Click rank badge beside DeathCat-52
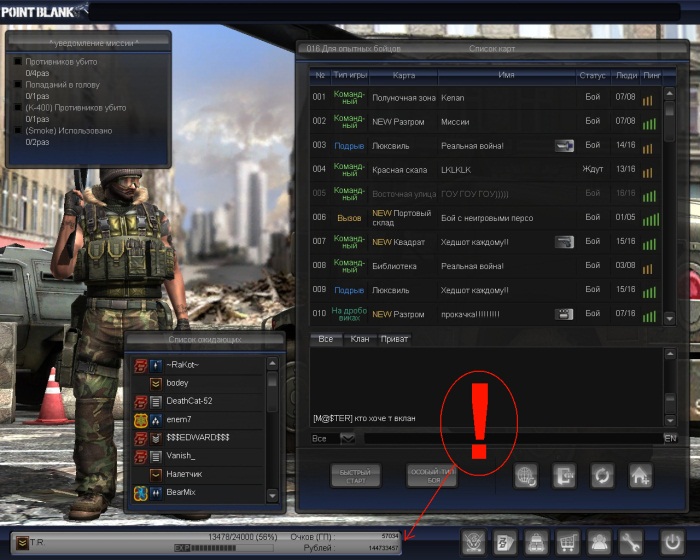The image size is (700, 560). point(155,402)
